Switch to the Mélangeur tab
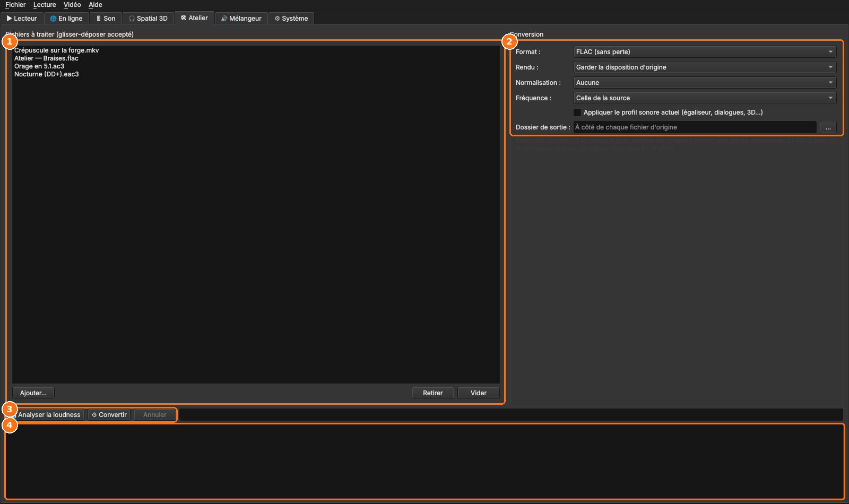The height and width of the screenshot is (504, 849). tap(241, 19)
